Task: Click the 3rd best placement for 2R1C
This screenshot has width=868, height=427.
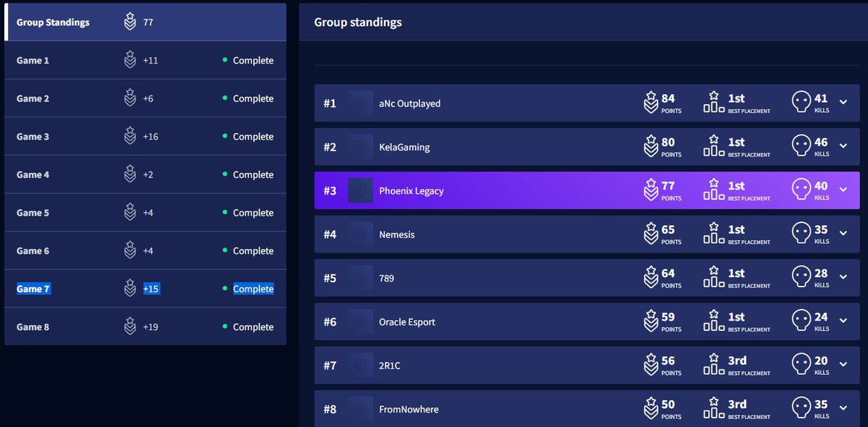Action: [x=737, y=360]
